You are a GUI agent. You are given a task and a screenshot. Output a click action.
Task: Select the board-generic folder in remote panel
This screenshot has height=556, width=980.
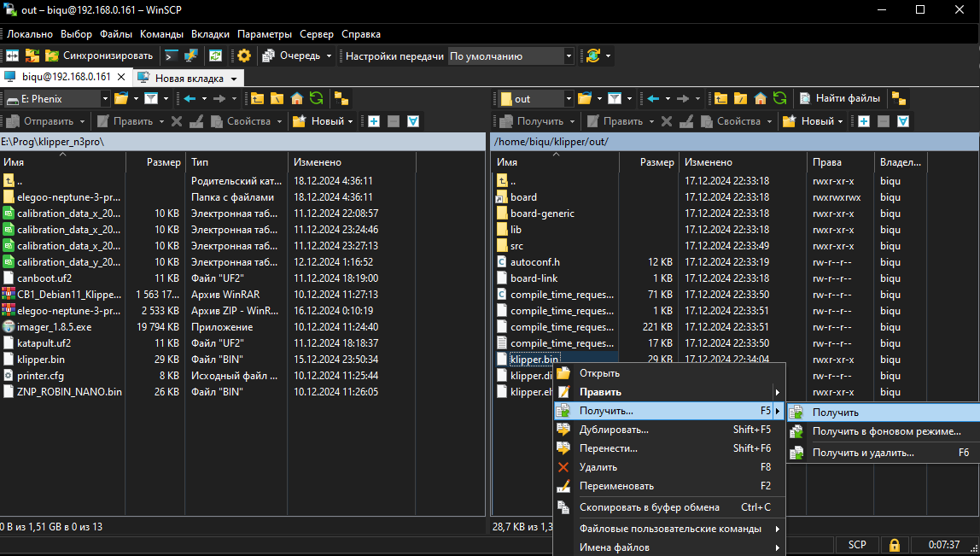[542, 214]
